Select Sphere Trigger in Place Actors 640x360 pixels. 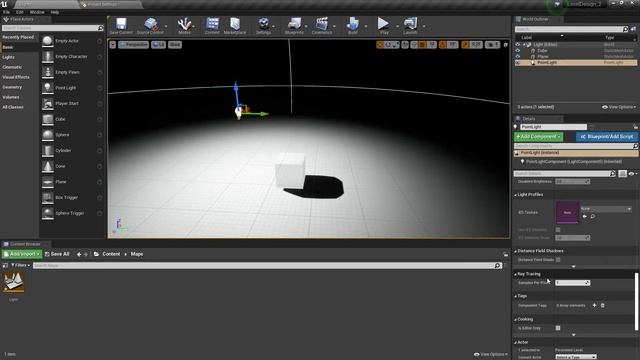(x=72, y=213)
